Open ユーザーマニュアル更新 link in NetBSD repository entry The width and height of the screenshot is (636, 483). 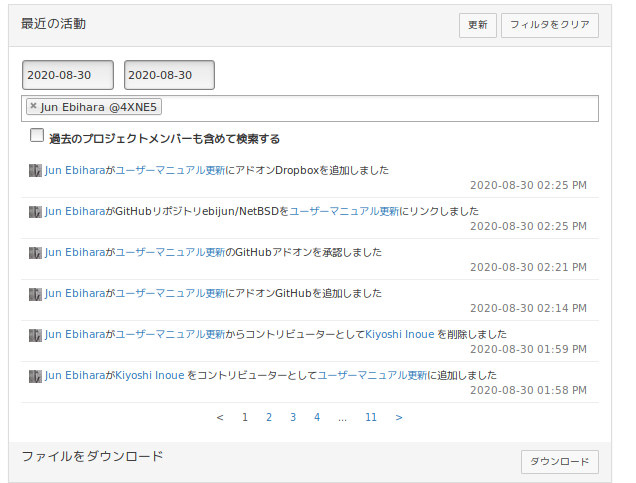point(344,211)
